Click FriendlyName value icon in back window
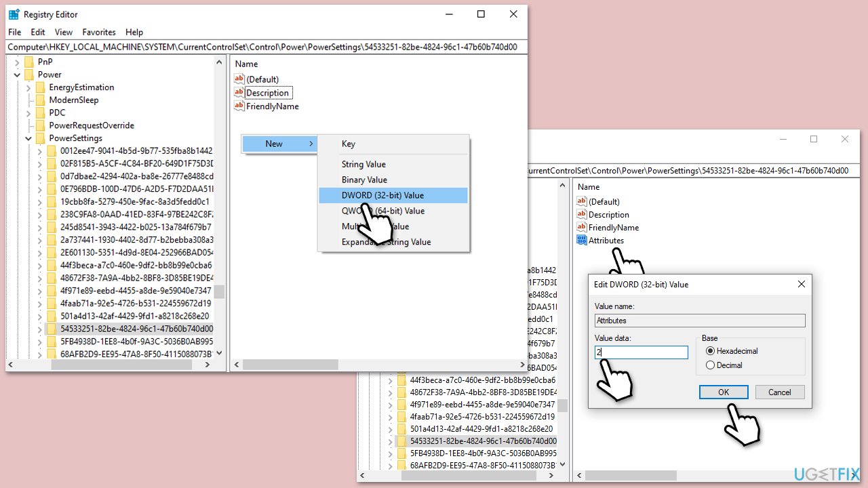The width and height of the screenshot is (868, 488). (x=581, y=227)
